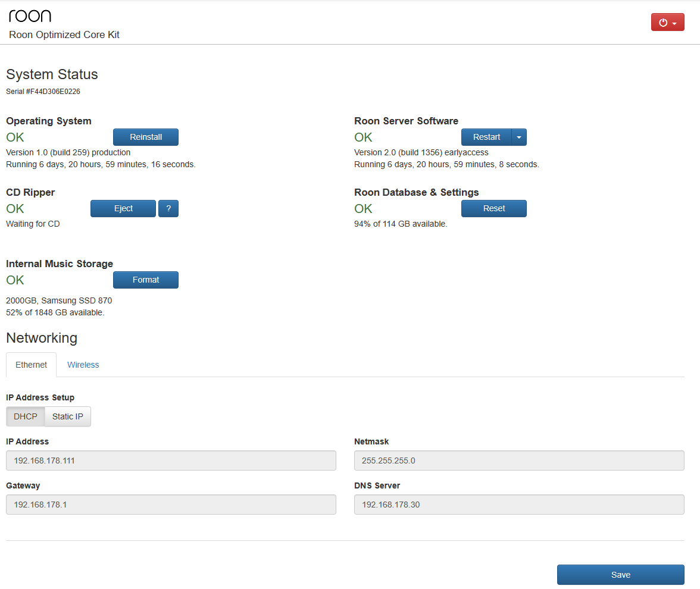Click the OK status under Roon Server Software
The height and width of the screenshot is (589, 700).
pos(363,137)
